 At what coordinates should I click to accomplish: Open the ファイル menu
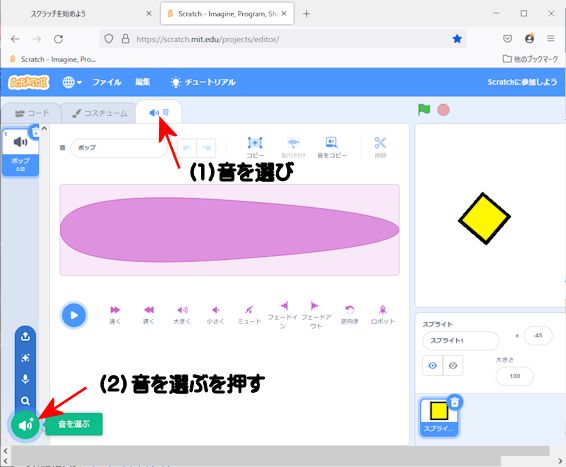pyautogui.click(x=106, y=82)
